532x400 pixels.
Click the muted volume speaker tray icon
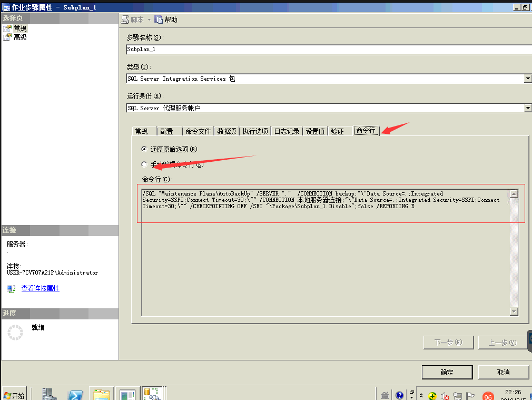point(445,396)
